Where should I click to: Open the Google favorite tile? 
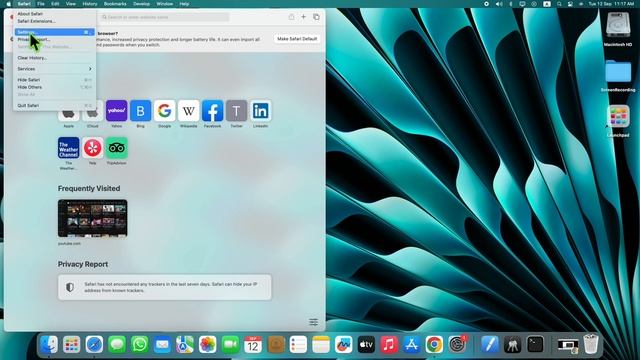(x=164, y=111)
